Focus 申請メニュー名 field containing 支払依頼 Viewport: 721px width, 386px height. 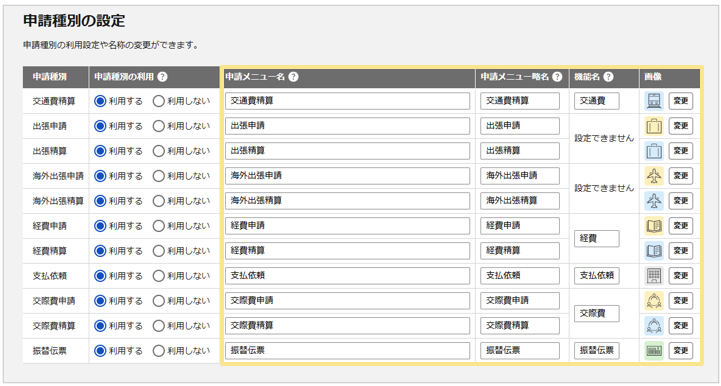coord(348,276)
